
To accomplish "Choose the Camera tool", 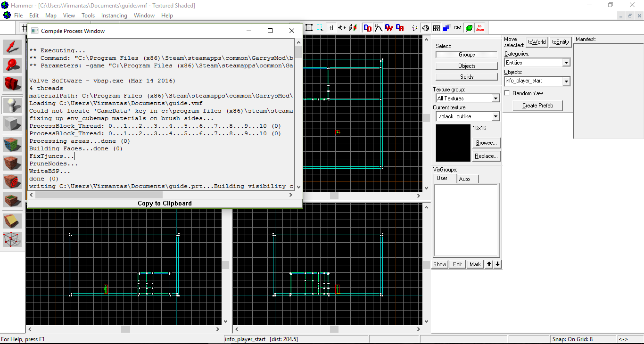I will 13,84.
